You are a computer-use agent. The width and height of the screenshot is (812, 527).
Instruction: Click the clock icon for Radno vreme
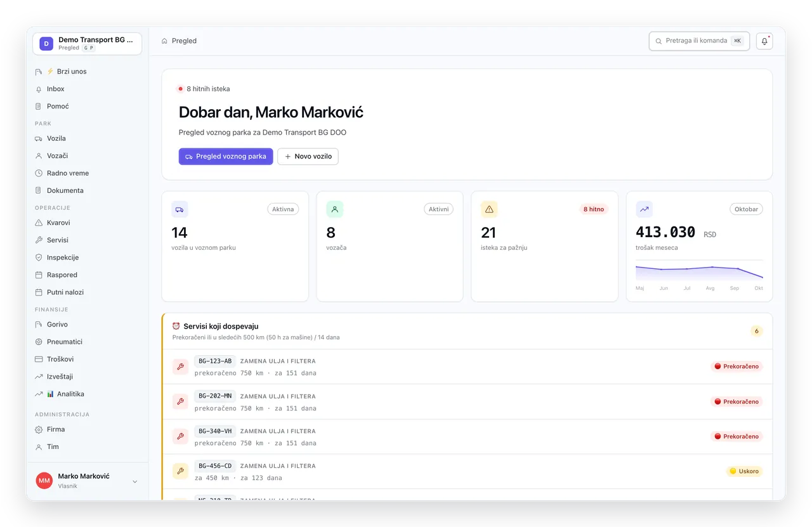39,173
